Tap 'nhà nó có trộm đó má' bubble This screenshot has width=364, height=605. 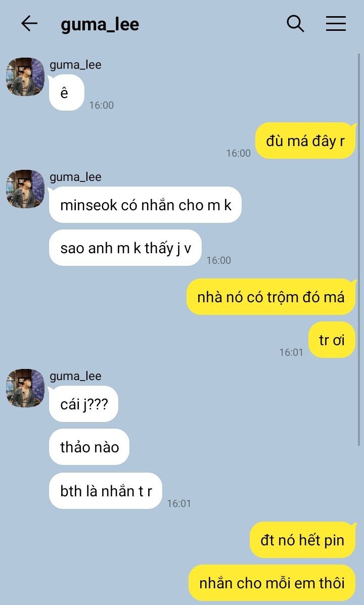[271, 297]
